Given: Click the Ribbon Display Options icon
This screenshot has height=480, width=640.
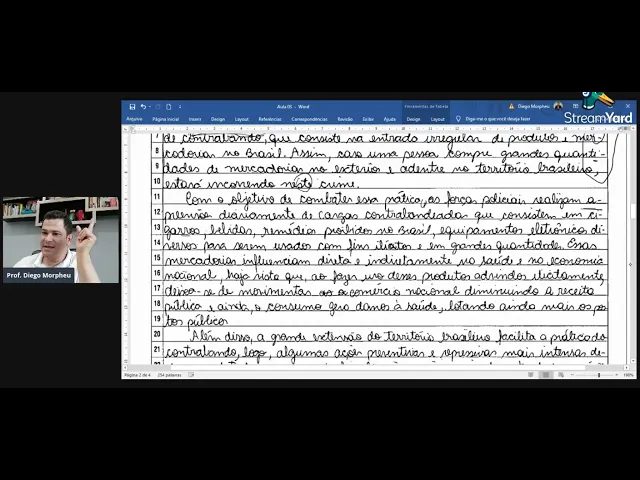Looking at the screenshot, I should tap(576, 107).
